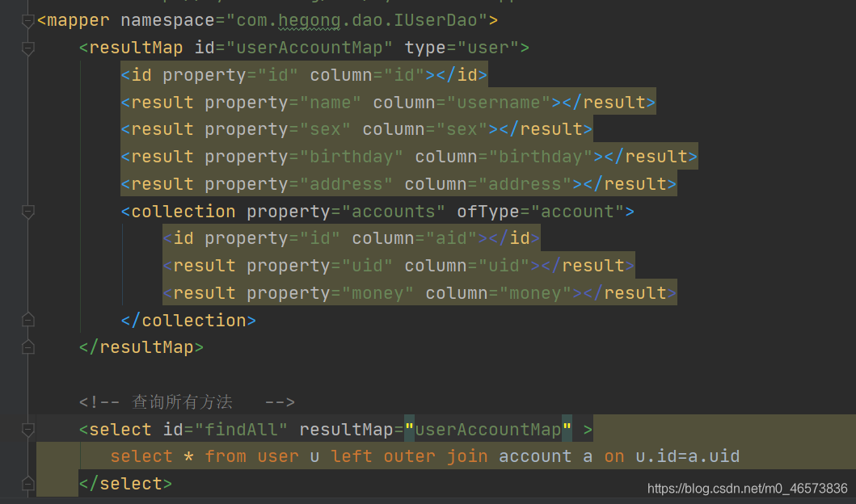Screen dimensions: 856x504
Task: Click the property value "address"
Action: click(346, 184)
